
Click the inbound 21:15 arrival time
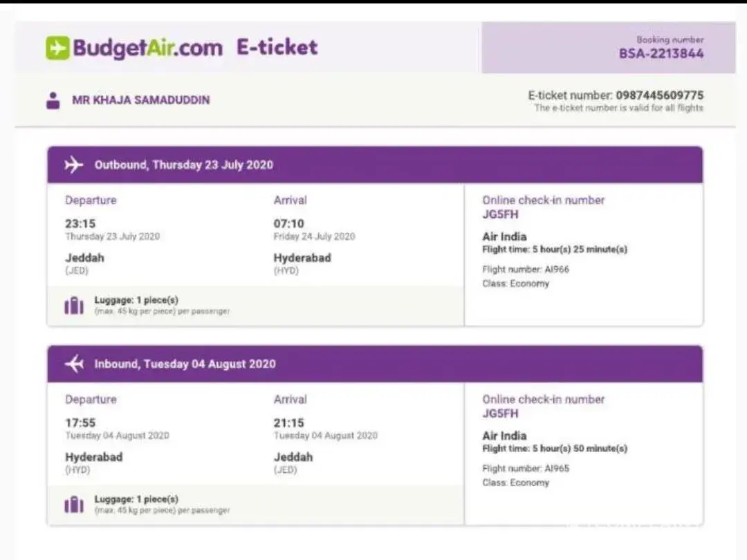288,422
